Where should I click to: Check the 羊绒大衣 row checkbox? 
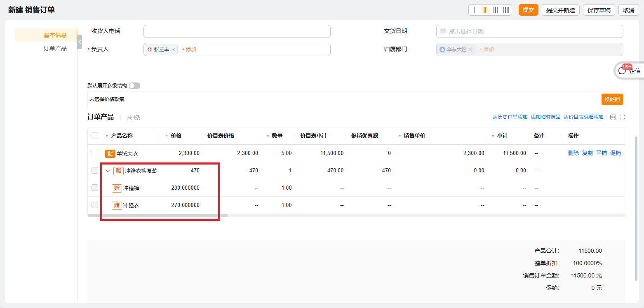click(95, 153)
